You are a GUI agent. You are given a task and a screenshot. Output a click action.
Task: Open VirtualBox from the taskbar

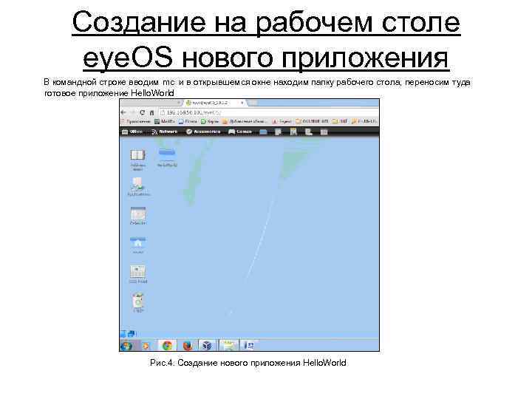(207, 346)
